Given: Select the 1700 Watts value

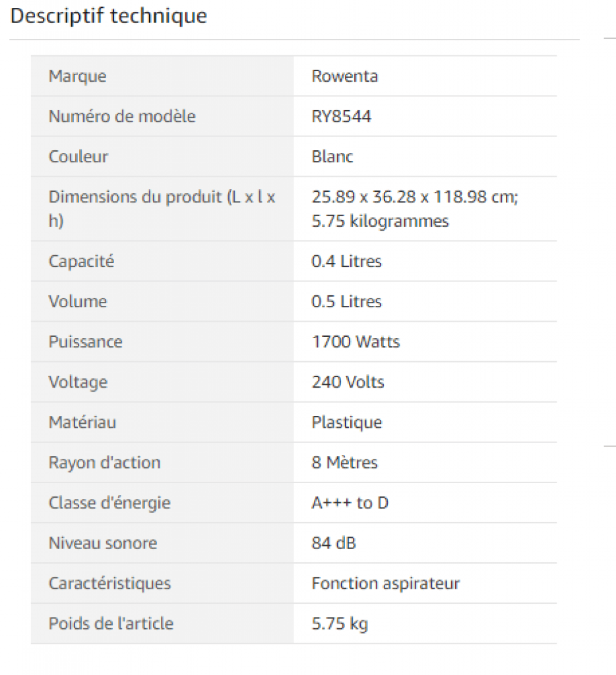Looking at the screenshot, I should (355, 341).
